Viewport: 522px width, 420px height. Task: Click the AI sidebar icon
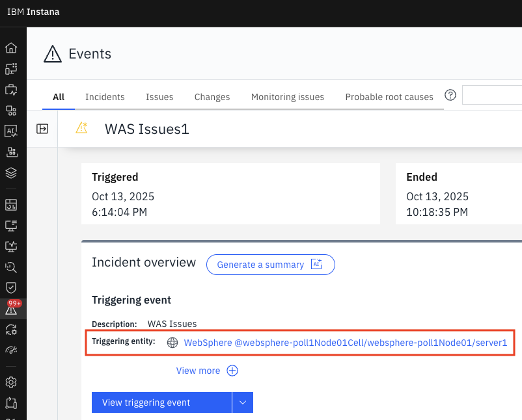11,131
